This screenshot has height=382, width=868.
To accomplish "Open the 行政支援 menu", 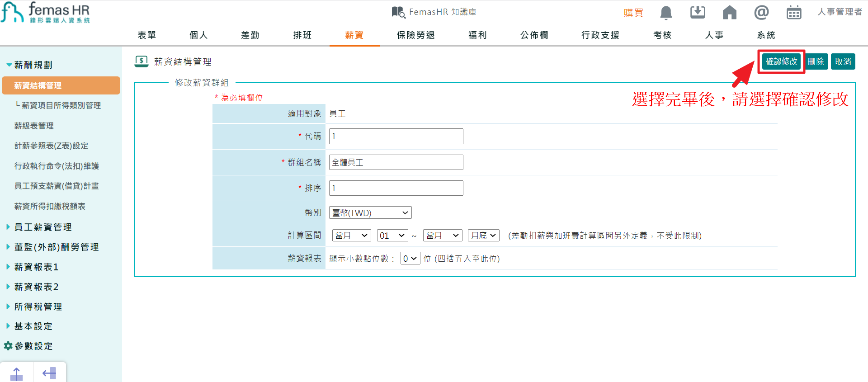I will (600, 35).
